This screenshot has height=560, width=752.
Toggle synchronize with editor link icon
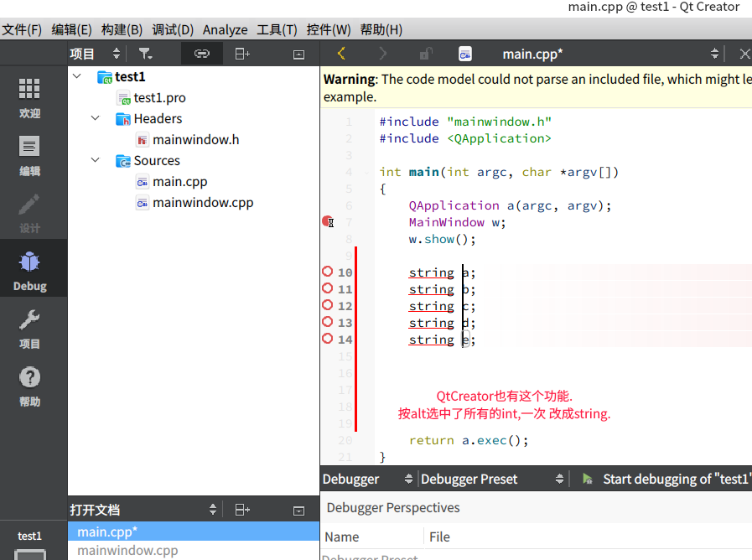pos(202,54)
